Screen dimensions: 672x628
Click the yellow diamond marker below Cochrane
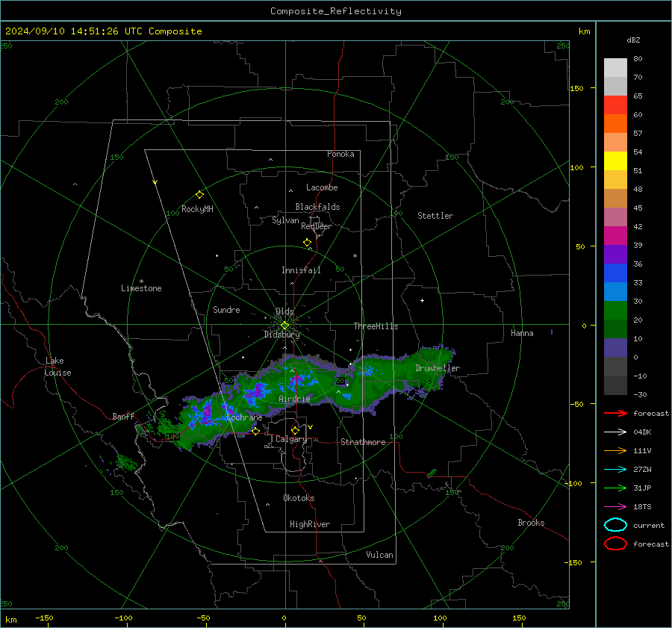tap(256, 431)
